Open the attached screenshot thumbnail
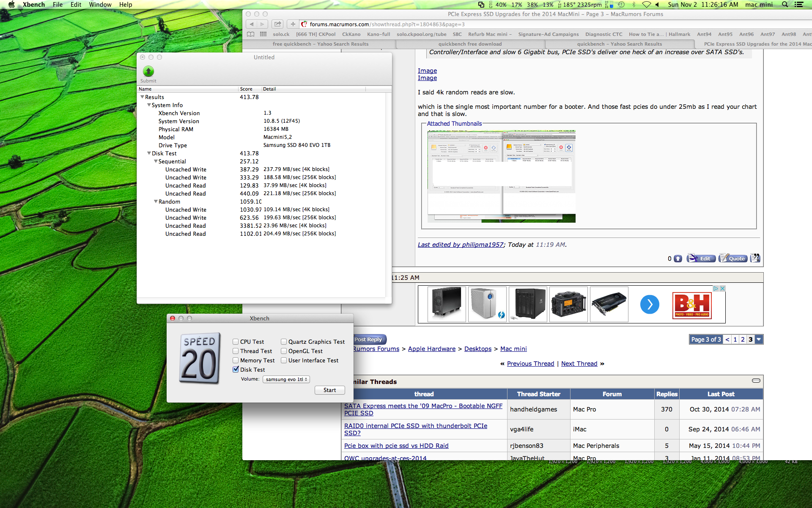The image size is (812, 508). click(x=502, y=176)
